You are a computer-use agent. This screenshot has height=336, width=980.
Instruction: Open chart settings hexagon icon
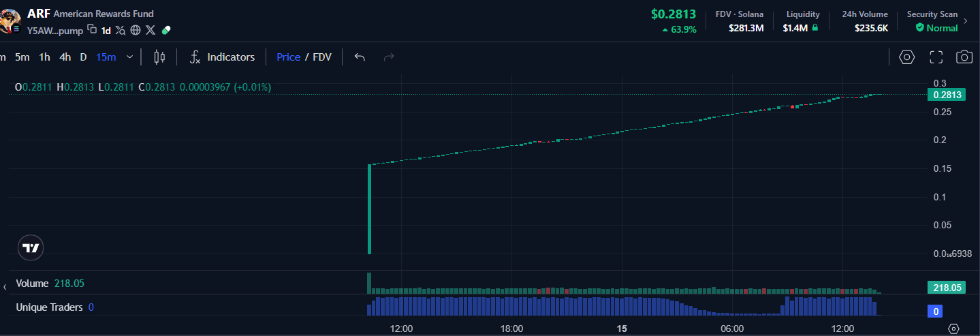click(x=906, y=57)
